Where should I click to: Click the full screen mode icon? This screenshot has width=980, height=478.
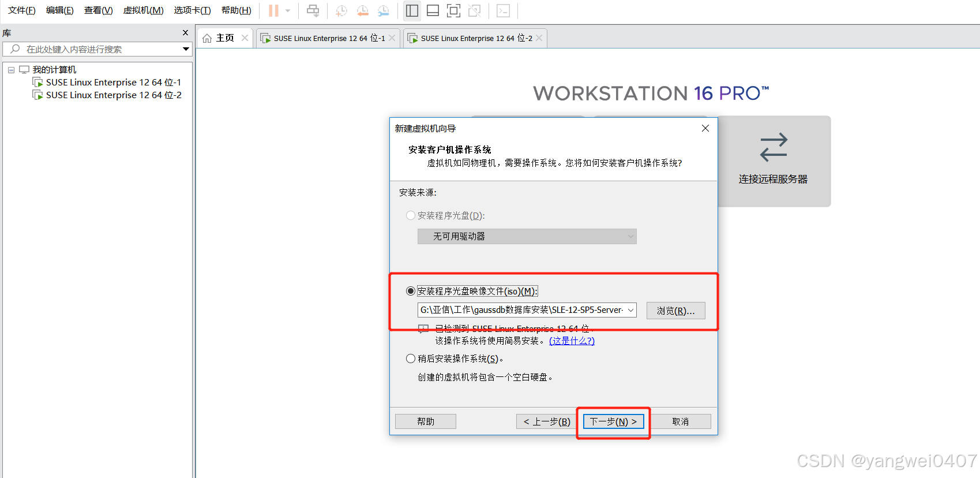tap(454, 10)
